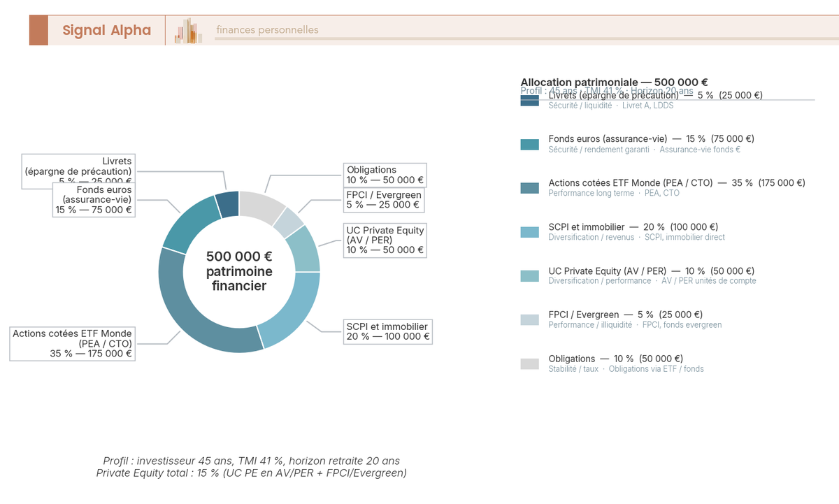Viewport: 839px width, 504px height.
Task: Click the 'FPCI / Evergreen 5 % — 25 000 €' callout
Action: pyautogui.click(x=384, y=200)
